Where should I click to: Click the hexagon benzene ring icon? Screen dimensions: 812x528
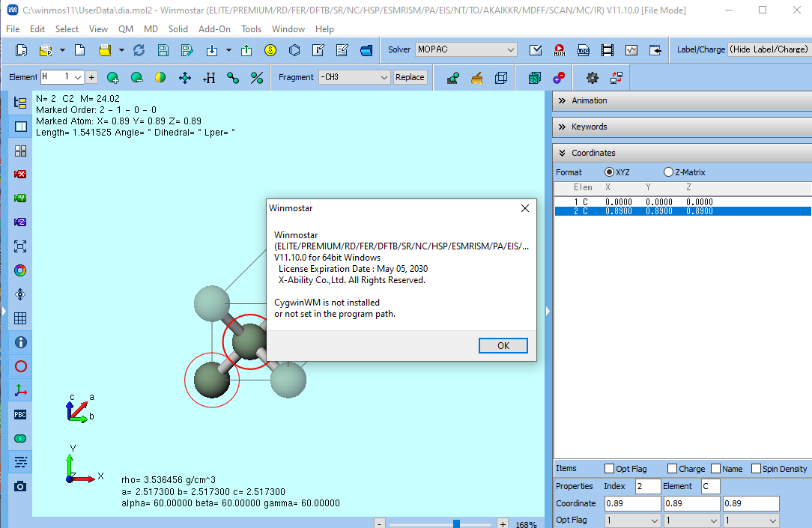pyautogui.click(x=294, y=50)
